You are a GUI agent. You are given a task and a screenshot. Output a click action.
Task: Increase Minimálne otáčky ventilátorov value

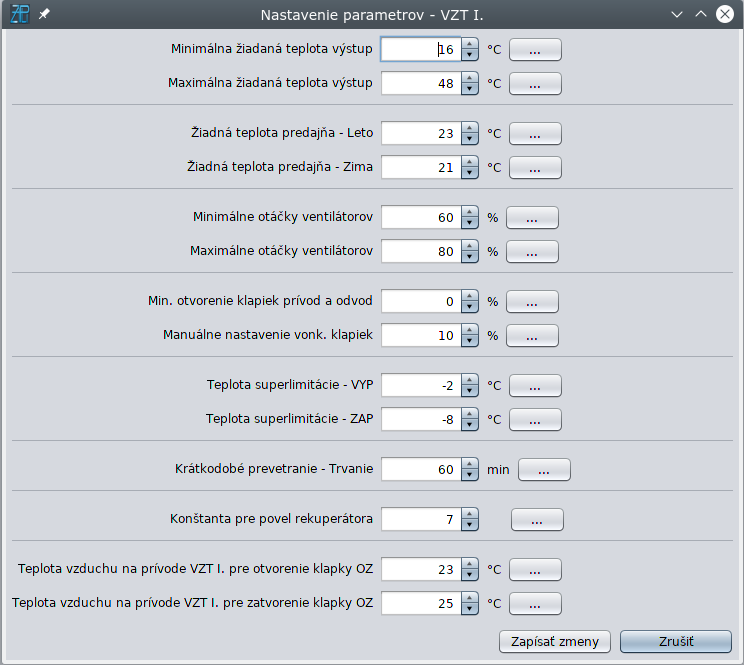[x=469, y=212]
